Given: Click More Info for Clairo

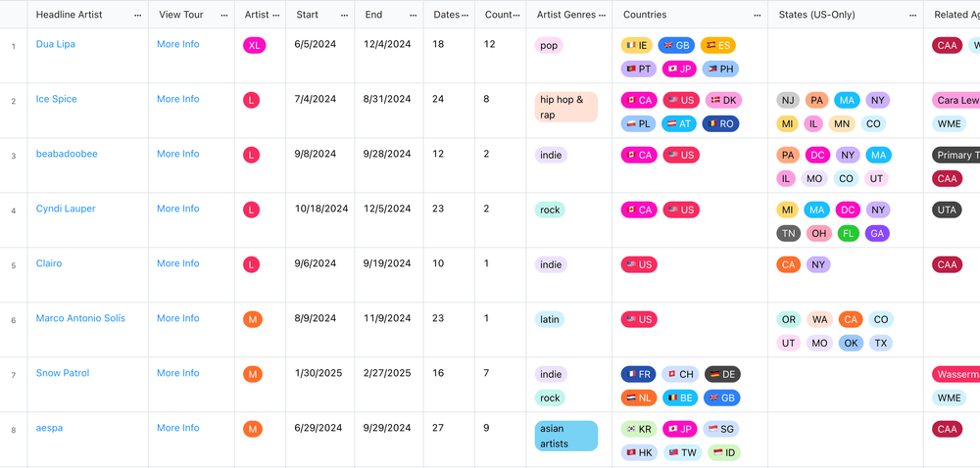Looking at the screenshot, I should pos(178,264).
